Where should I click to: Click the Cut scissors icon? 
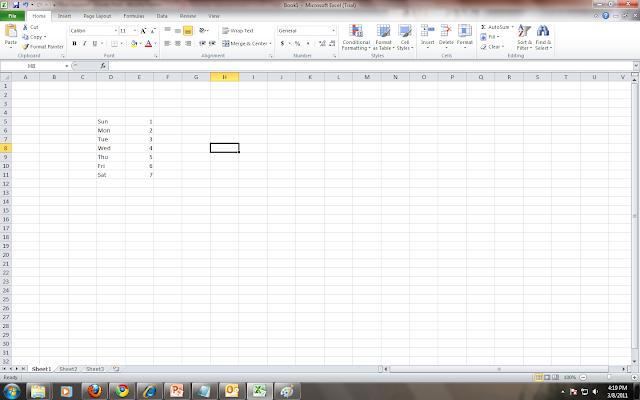[x=25, y=27]
